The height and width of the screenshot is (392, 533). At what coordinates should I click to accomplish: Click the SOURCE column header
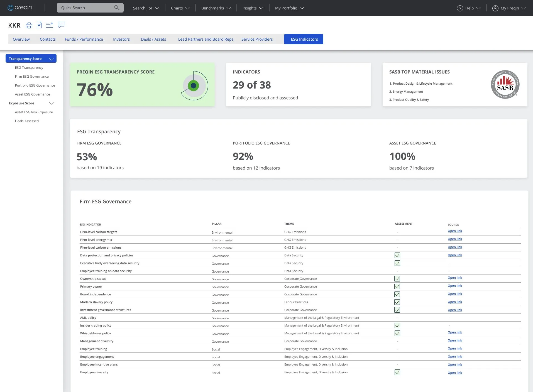pyautogui.click(x=453, y=225)
